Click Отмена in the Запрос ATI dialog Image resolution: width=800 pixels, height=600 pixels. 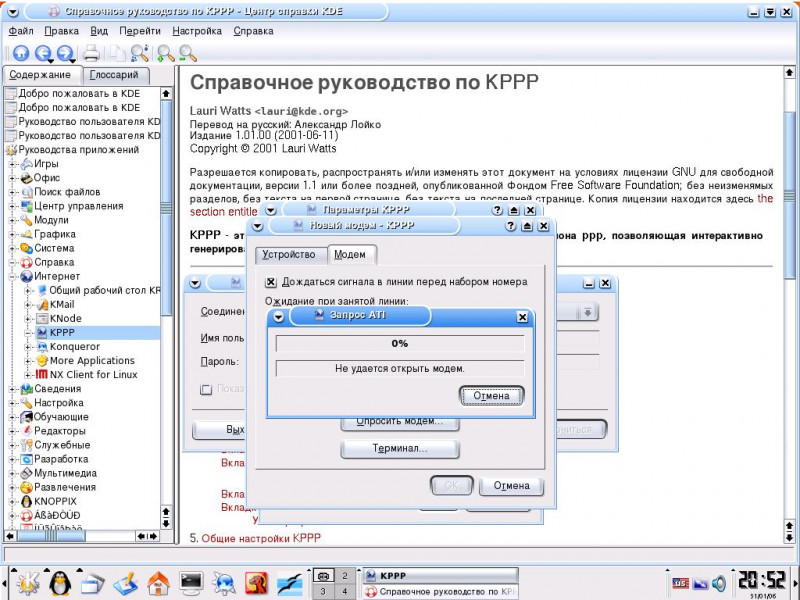pos(491,396)
